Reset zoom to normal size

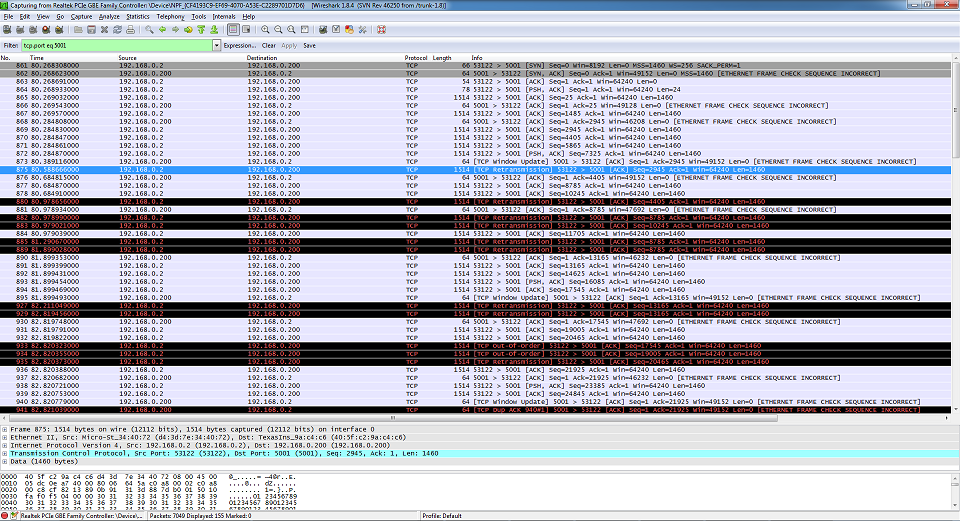pyautogui.click(x=291, y=29)
